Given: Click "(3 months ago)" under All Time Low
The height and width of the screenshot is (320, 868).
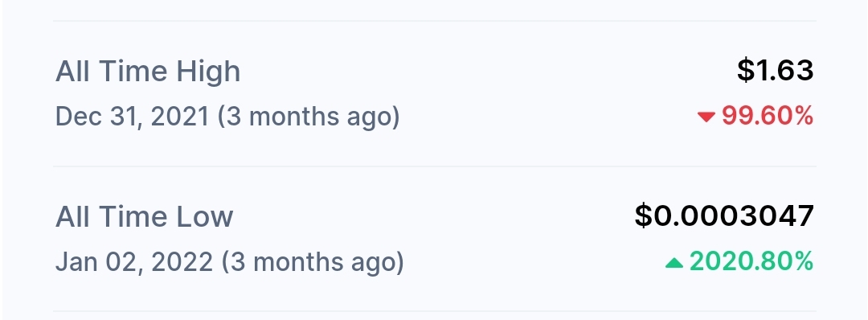Looking at the screenshot, I should [313, 263].
